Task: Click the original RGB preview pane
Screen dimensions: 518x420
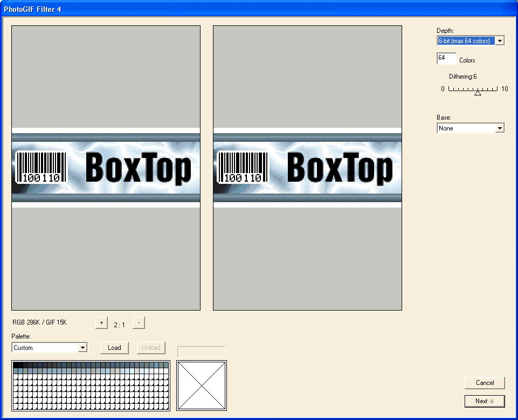Action: pyautogui.click(x=106, y=168)
